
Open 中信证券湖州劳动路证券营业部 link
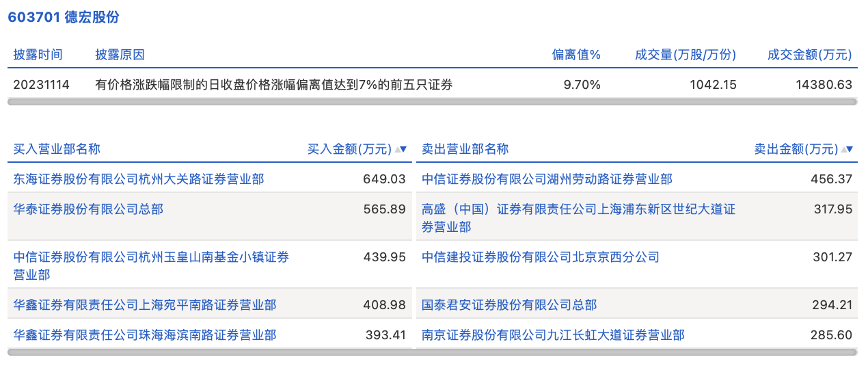click(x=547, y=179)
